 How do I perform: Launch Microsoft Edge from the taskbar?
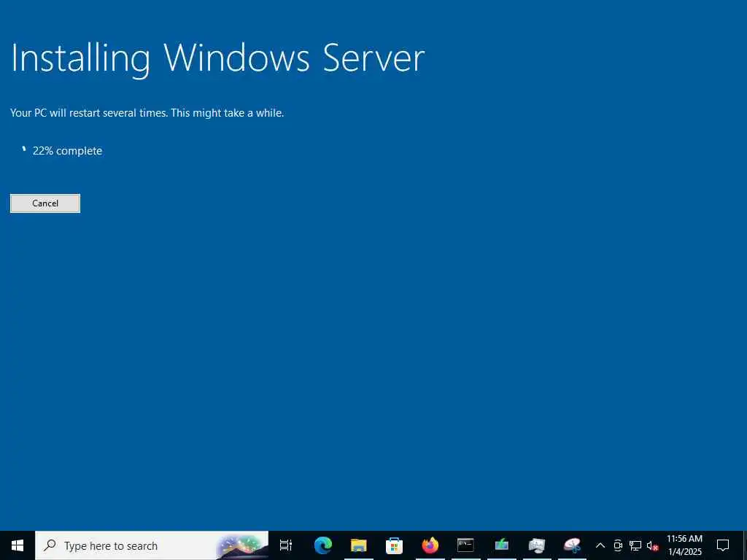coord(323,545)
